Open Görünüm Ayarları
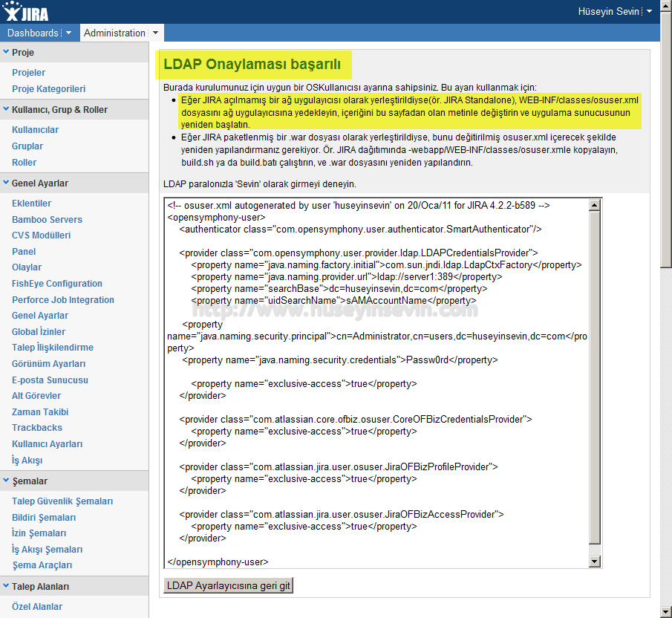This screenshot has width=672, height=618. tap(49, 363)
